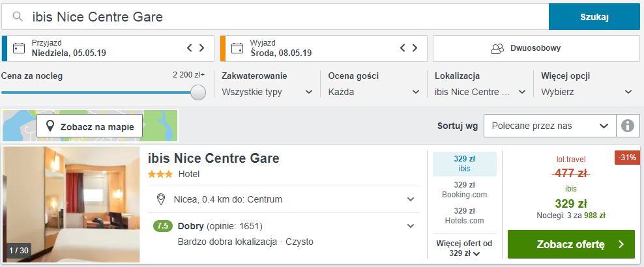The width and height of the screenshot is (644, 267).
Task: Click the Przyjazd date field Niedziela, 05.05.19
Action: click(x=108, y=48)
